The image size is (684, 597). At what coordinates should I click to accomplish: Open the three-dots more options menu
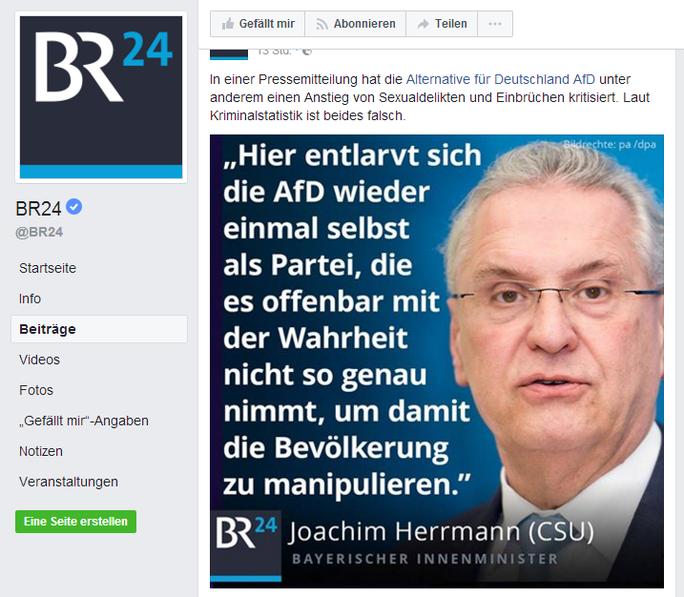coord(495,24)
